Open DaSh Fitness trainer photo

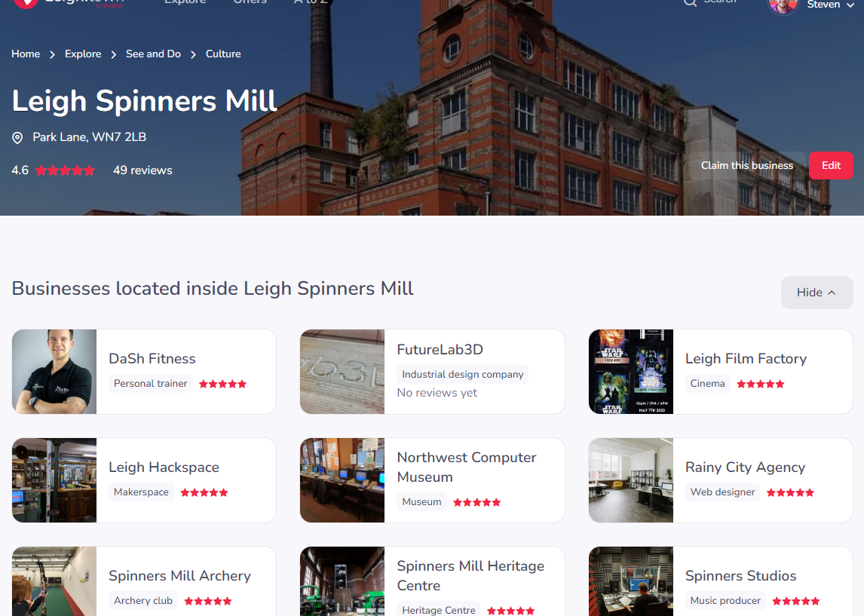pos(54,372)
